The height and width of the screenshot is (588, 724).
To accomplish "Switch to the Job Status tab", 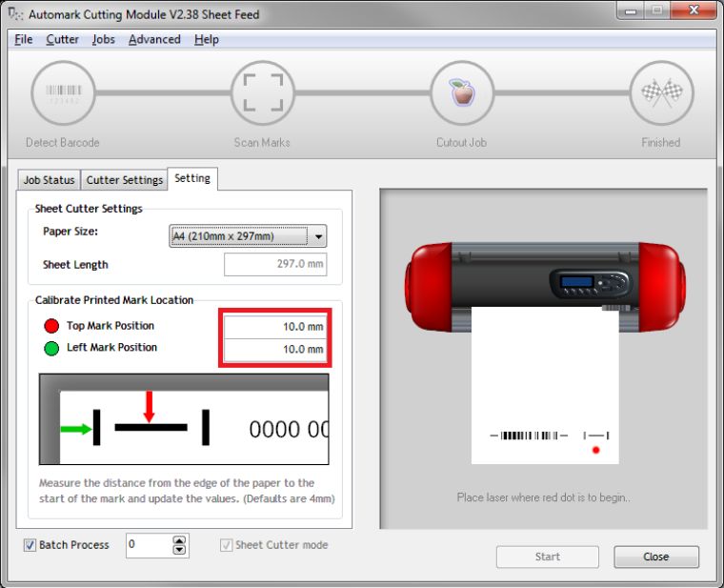I will (x=49, y=180).
